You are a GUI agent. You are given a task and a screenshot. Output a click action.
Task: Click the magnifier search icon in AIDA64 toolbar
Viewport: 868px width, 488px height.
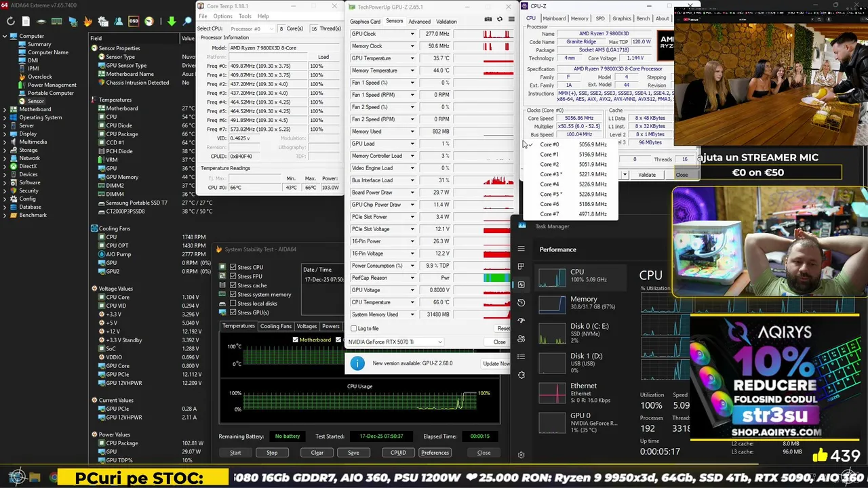pos(187,21)
